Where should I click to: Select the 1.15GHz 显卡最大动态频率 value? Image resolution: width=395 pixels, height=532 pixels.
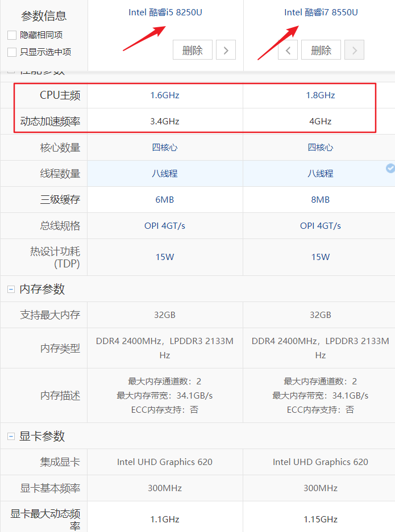(321, 520)
